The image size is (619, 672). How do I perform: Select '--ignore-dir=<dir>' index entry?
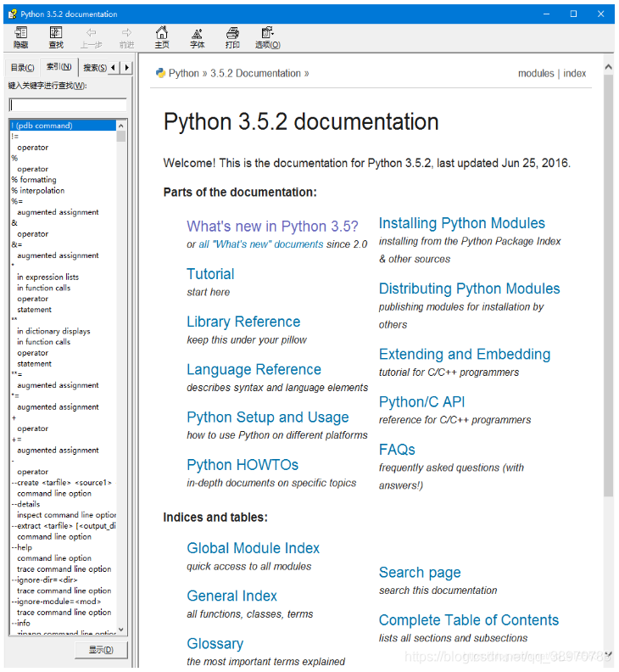coord(44,580)
